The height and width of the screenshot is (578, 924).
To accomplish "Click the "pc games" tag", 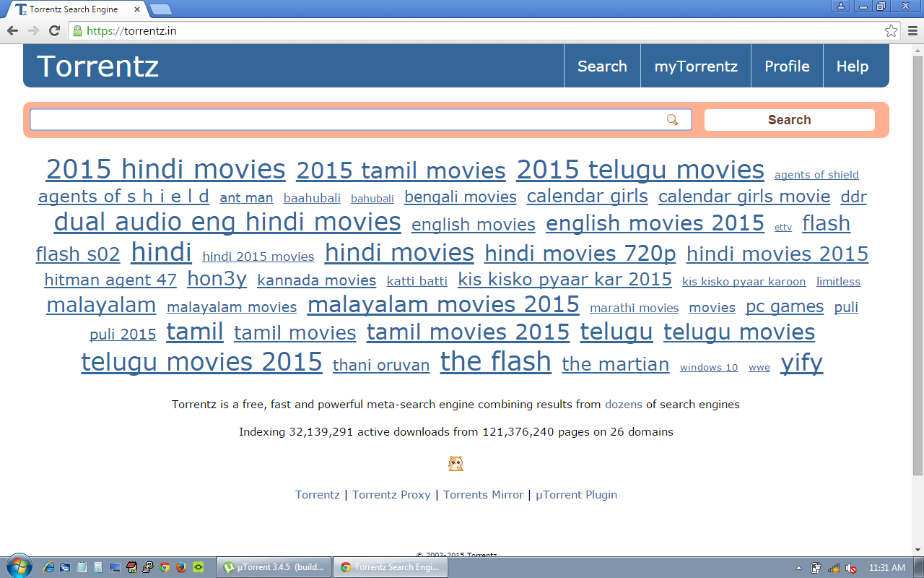I will 785,307.
